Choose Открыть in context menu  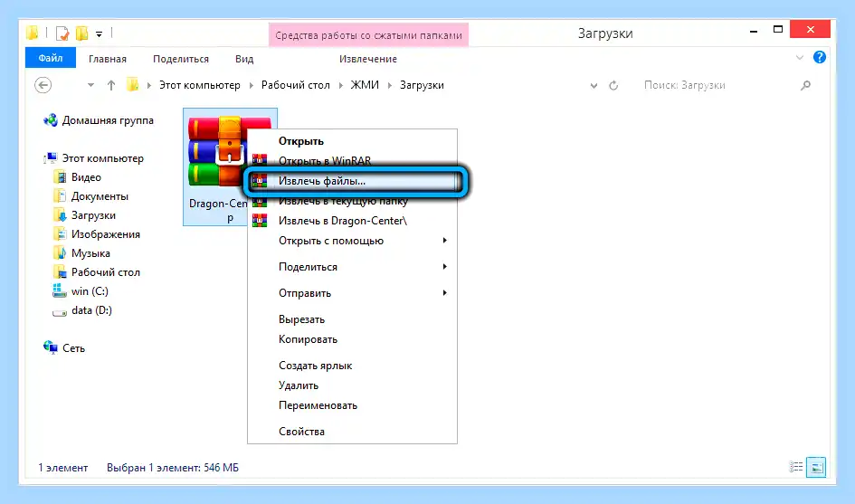352,141
